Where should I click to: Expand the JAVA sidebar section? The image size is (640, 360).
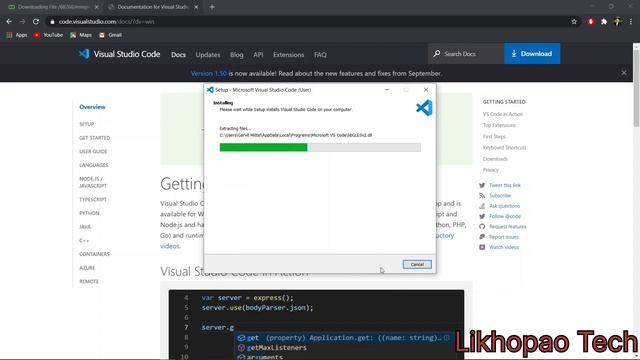(x=85, y=227)
